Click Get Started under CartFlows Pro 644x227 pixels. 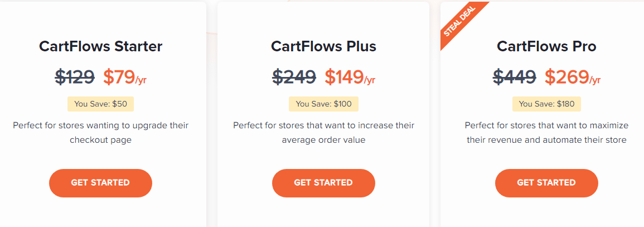[546, 183]
